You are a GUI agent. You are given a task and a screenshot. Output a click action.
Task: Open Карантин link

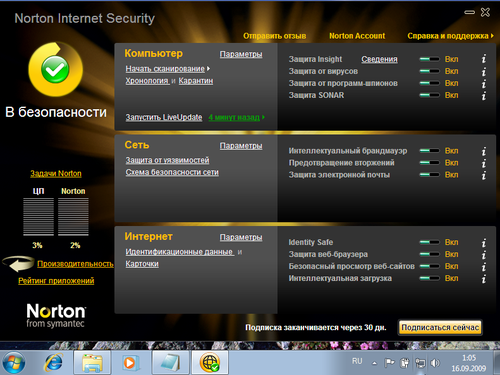click(196, 81)
